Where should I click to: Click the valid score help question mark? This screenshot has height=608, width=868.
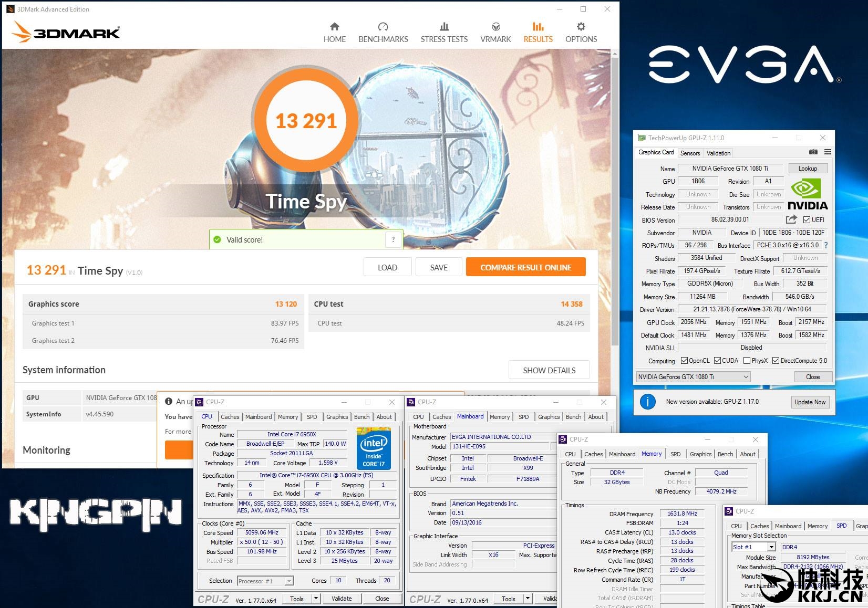click(x=393, y=240)
